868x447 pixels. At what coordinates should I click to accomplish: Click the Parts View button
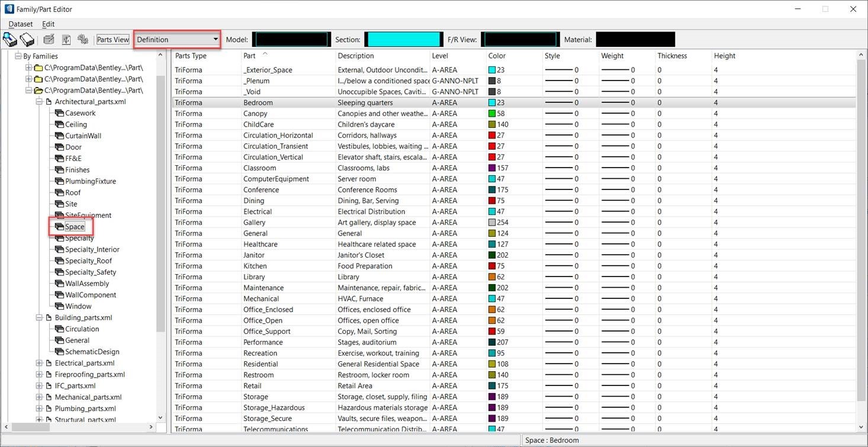click(113, 40)
